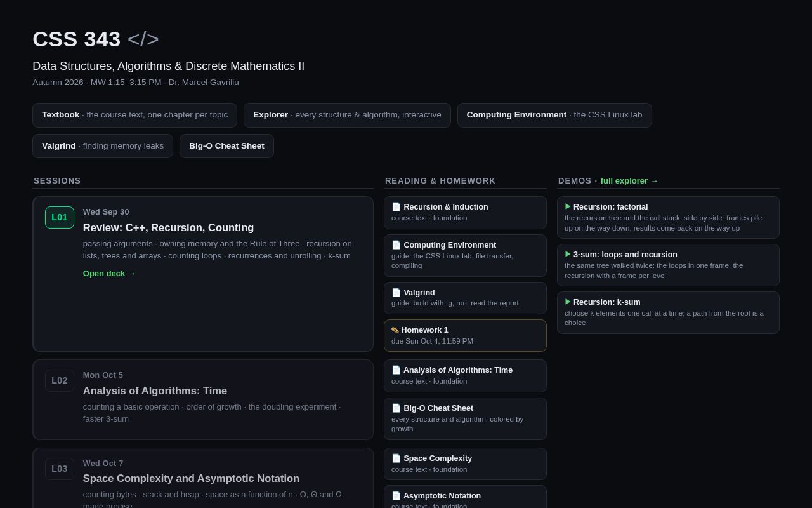Click the document icon beside Computing Environment reading
The image size is (812, 508).
click(x=396, y=245)
